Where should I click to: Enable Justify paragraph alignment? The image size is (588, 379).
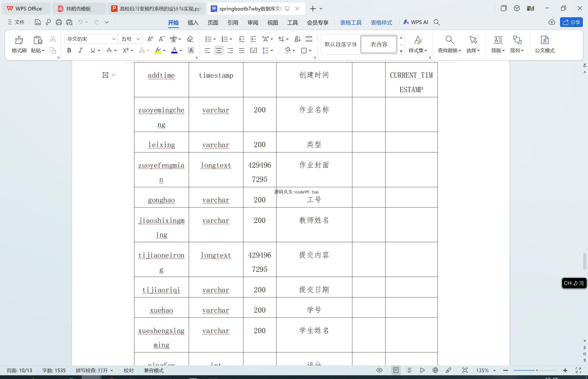pos(242,50)
